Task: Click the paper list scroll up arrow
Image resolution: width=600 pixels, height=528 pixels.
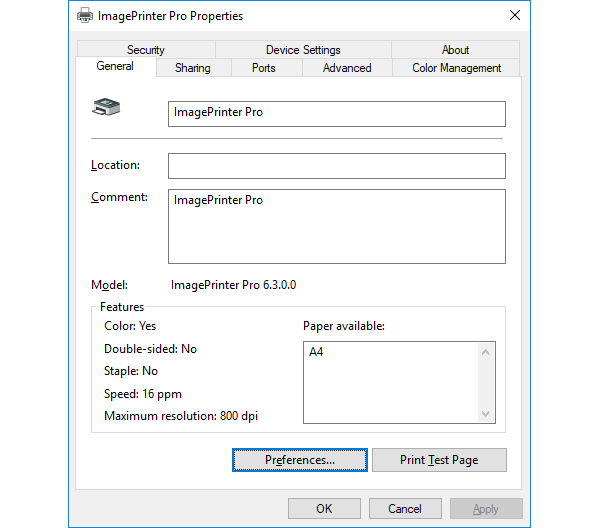Action: 485,352
